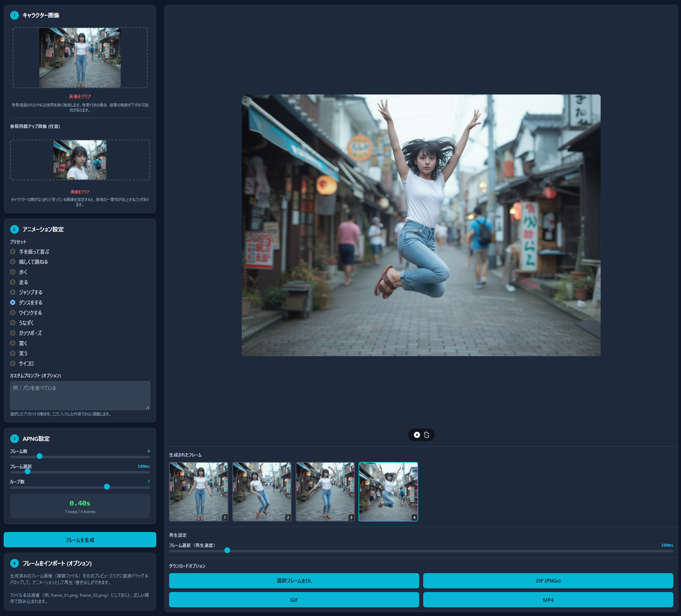
Task: Pick the サイコロ preset radio button
Action: (13, 363)
